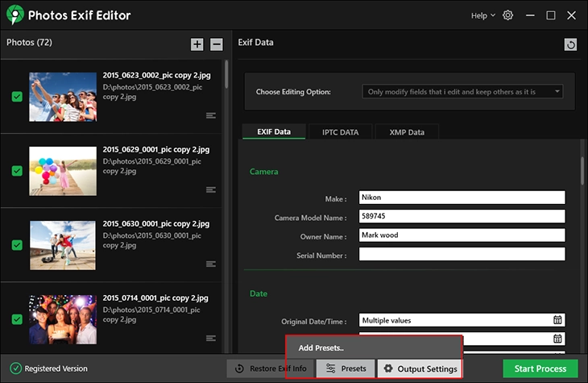Open the Help dropdown menu
The height and width of the screenshot is (383, 588).
483,15
